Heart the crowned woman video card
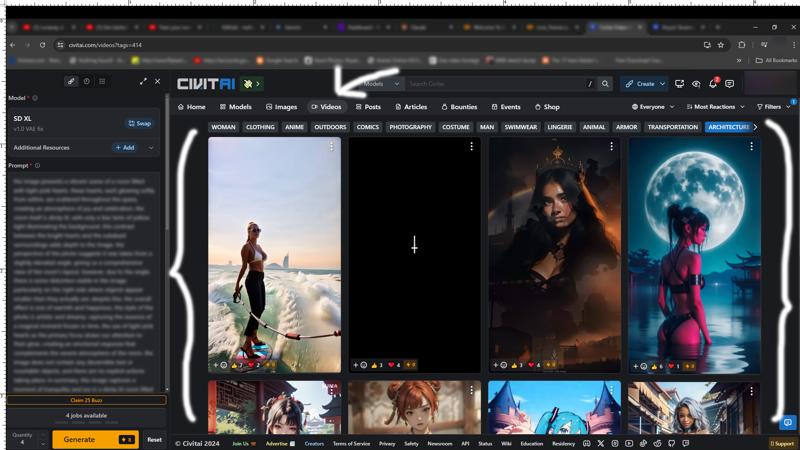 (534, 365)
